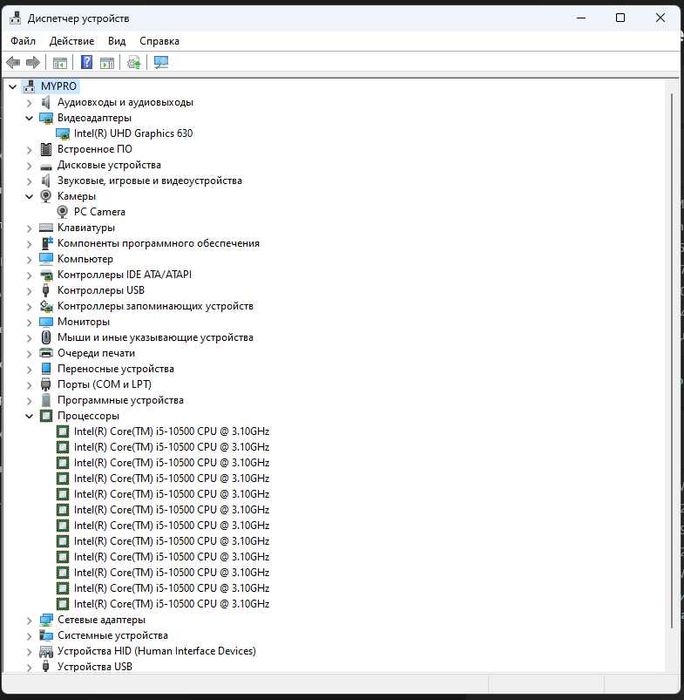Click the vertical scrollbar of device tree
The image size is (684, 700).
671,359
